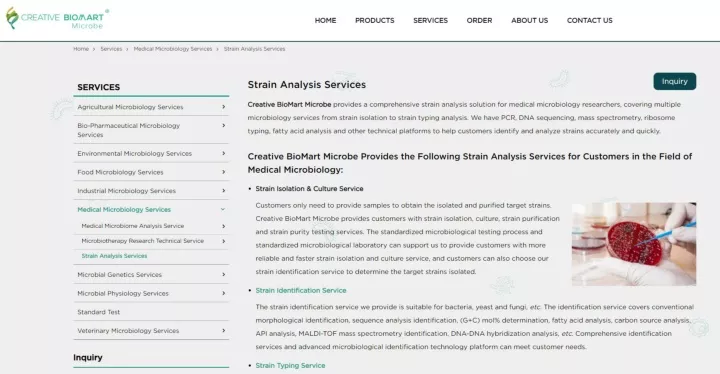Click the Strain Analysis Services page title
Screen dimensions: 720x374
click(x=307, y=85)
